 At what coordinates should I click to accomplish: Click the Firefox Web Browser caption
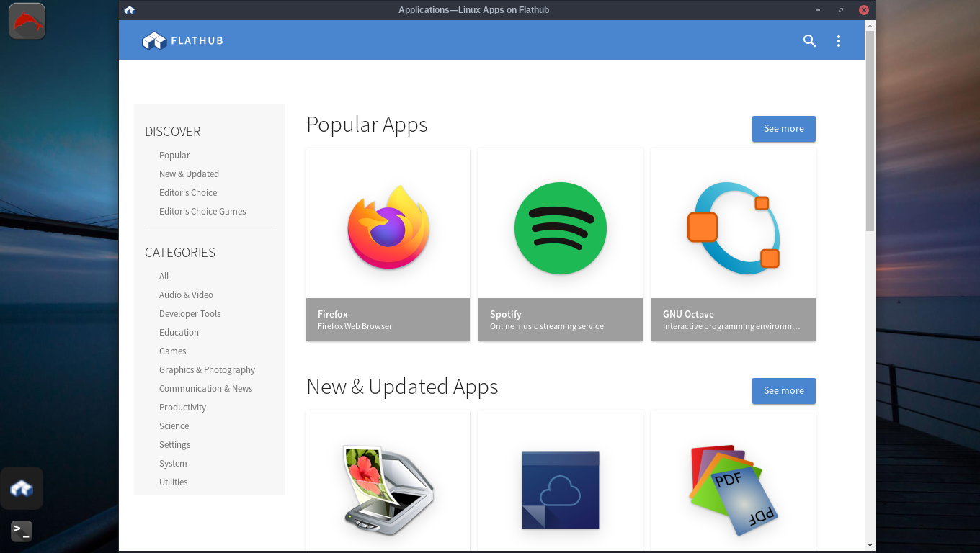[355, 326]
